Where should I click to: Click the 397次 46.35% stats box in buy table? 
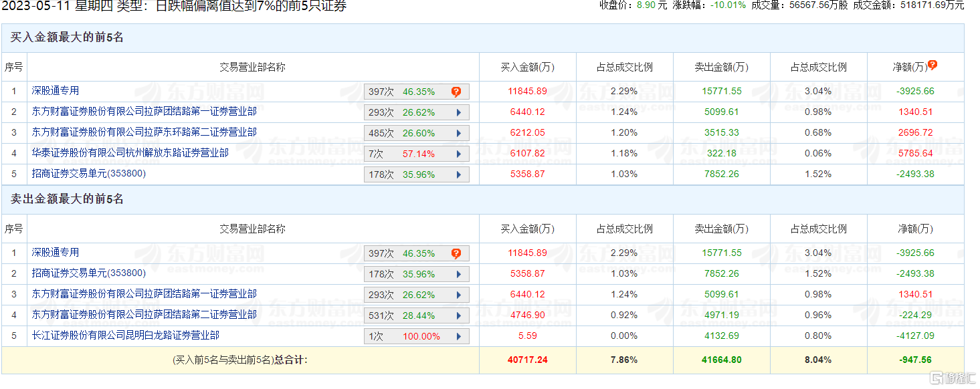(417, 92)
